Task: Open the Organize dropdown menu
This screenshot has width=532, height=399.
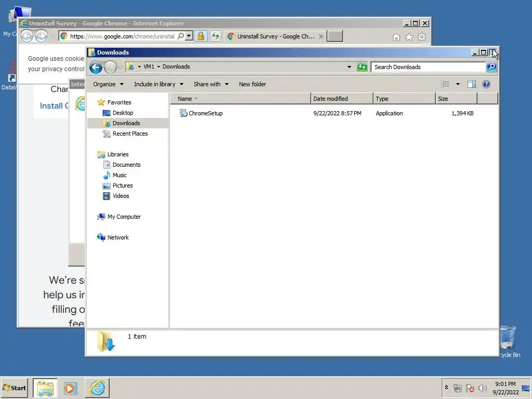Action: tap(108, 84)
